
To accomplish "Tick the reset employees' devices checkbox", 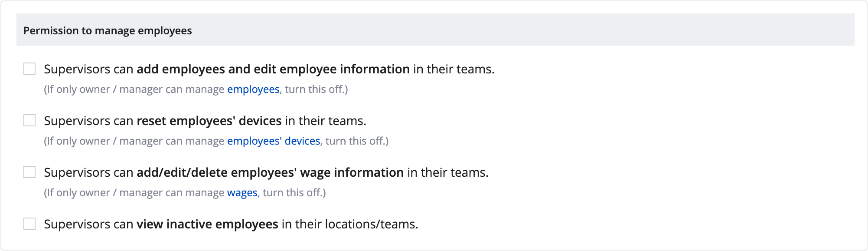I will pos(29,120).
